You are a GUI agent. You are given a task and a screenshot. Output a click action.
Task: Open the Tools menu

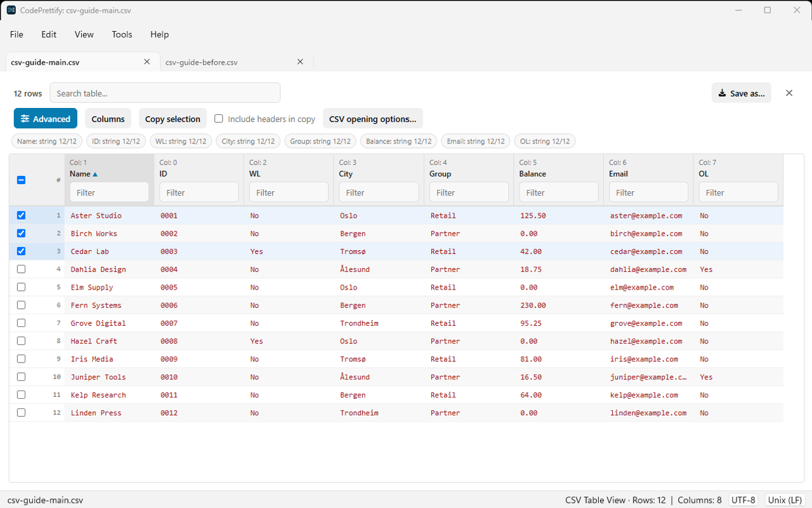click(122, 34)
